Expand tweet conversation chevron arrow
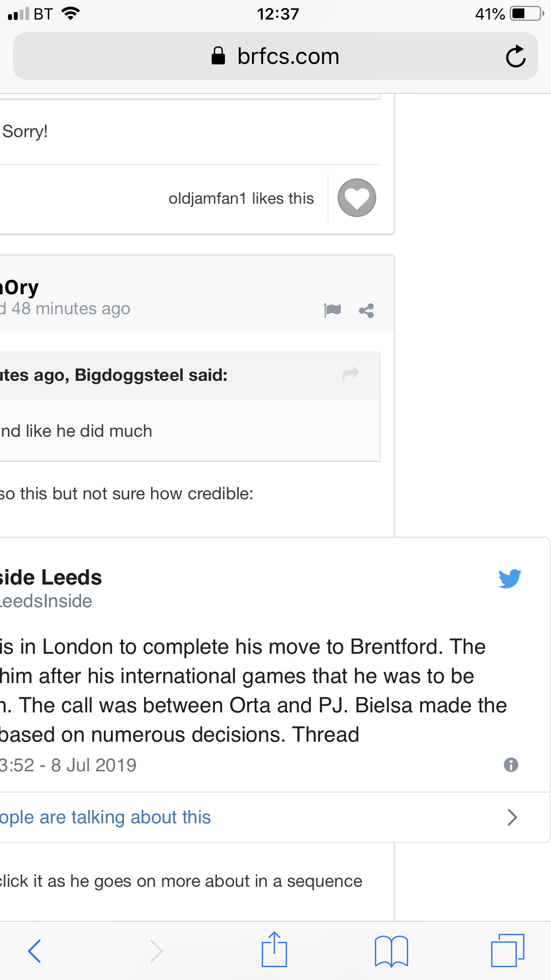The height and width of the screenshot is (980, 551). point(512,817)
